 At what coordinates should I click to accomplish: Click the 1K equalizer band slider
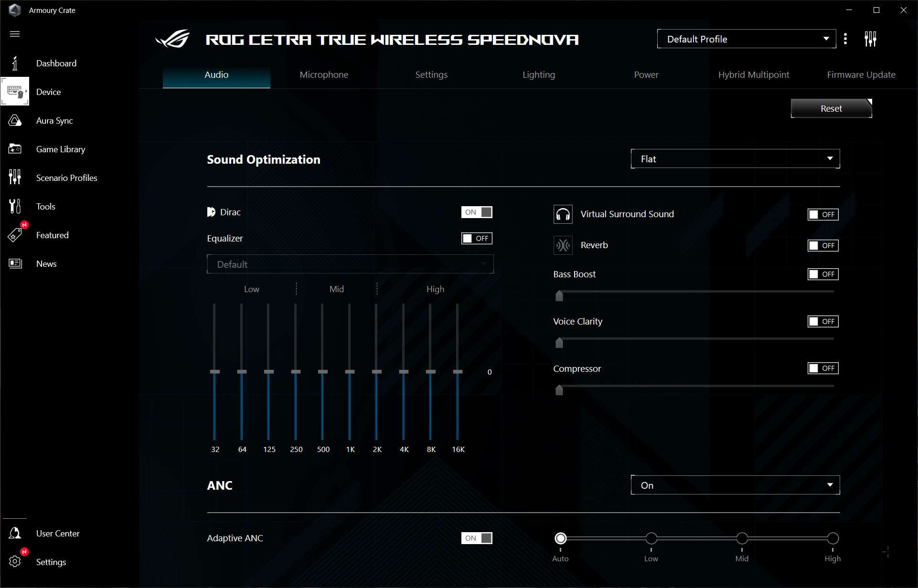350,371
